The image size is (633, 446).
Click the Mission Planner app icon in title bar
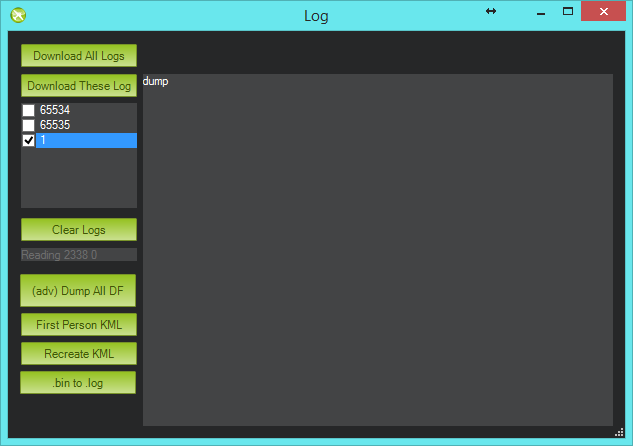18,15
